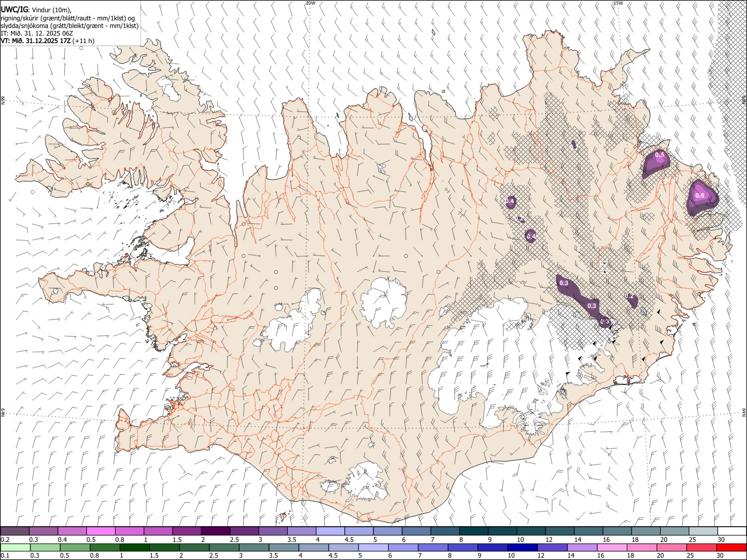
Task: Choose the bright red swatch labeled 30 in bottom row
Action: tap(731, 547)
